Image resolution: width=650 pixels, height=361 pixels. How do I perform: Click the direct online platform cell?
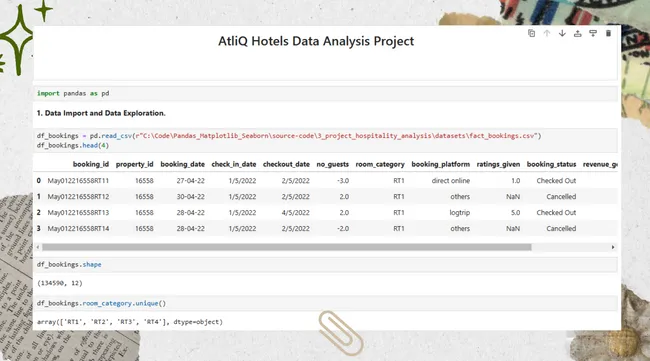click(x=451, y=181)
